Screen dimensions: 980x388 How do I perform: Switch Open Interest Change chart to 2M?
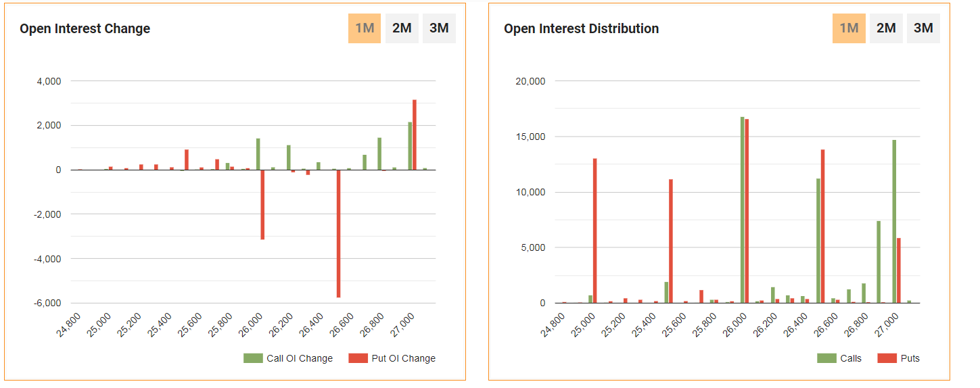point(402,28)
